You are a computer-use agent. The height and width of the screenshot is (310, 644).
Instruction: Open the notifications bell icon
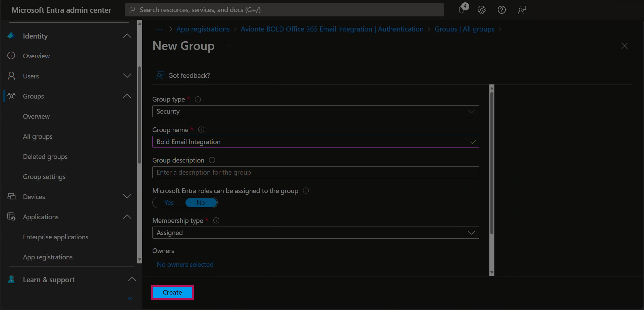tap(462, 10)
